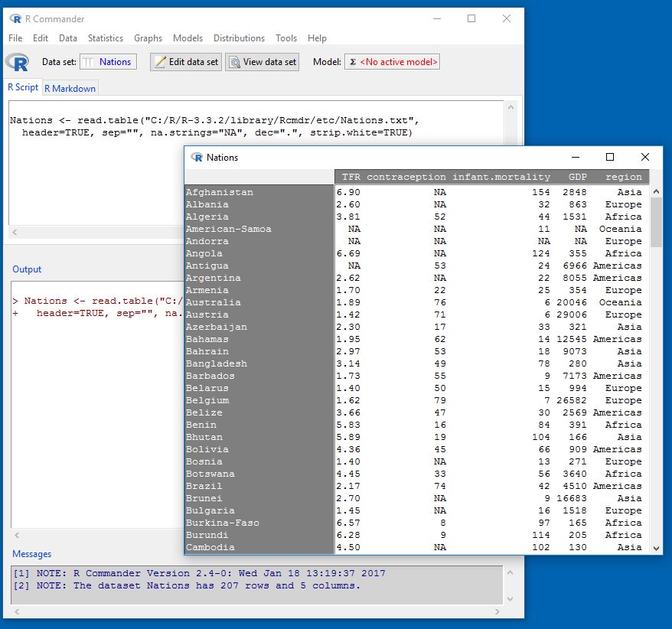Screen dimensions: 672x629
Task: Select the Burkina-Faso row label
Action: click(223, 523)
